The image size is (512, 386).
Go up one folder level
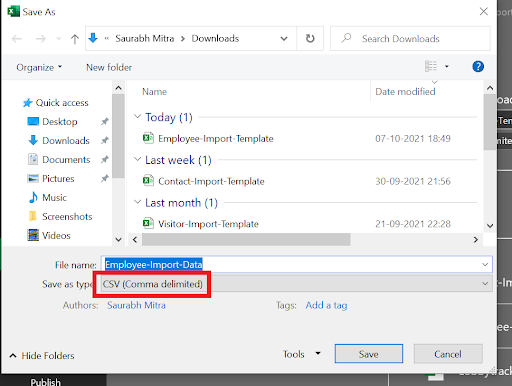(x=75, y=39)
